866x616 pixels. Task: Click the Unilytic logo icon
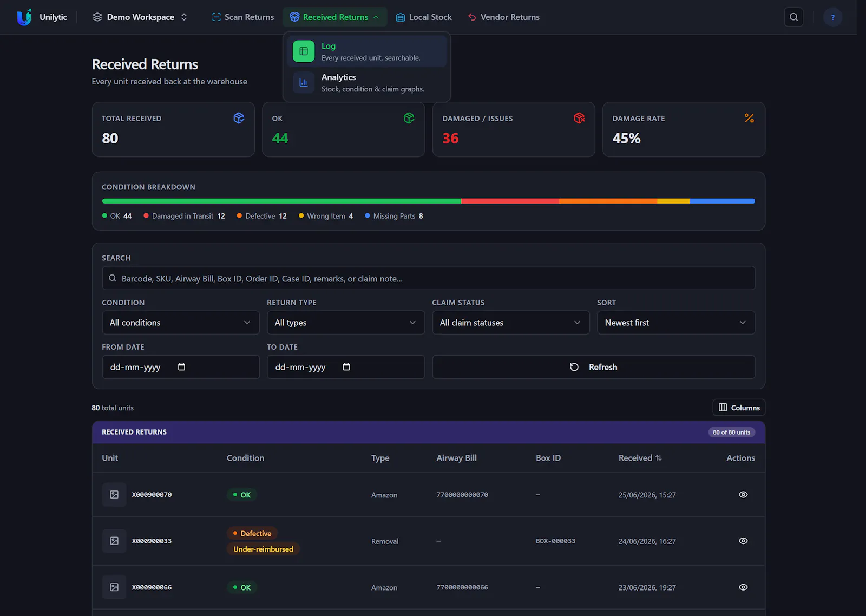pos(24,17)
